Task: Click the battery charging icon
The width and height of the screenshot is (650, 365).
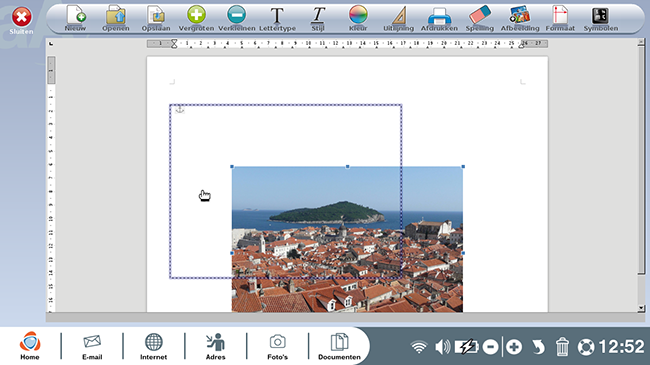Action: (x=466, y=347)
